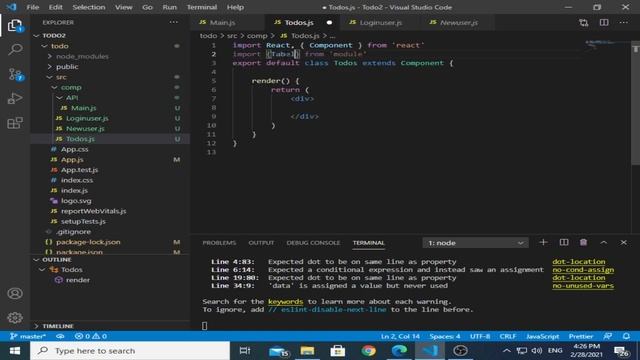
Task: Click the feedback icon in status bar
Action: (x=608, y=336)
